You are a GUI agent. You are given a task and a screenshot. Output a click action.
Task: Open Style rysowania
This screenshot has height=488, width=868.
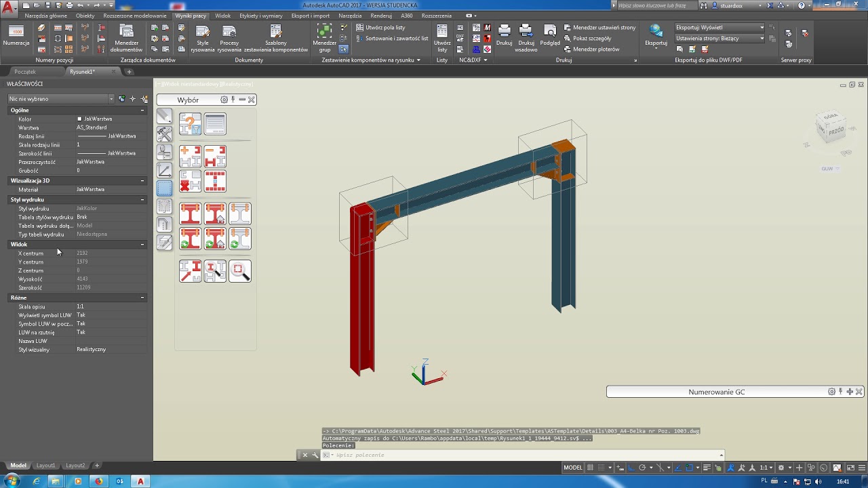coord(203,38)
